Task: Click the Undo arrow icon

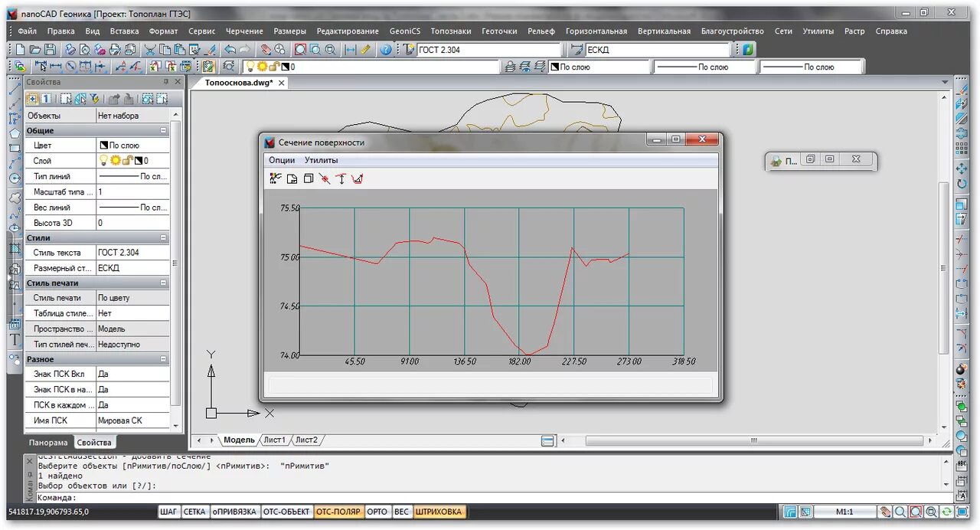Action: (230, 50)
